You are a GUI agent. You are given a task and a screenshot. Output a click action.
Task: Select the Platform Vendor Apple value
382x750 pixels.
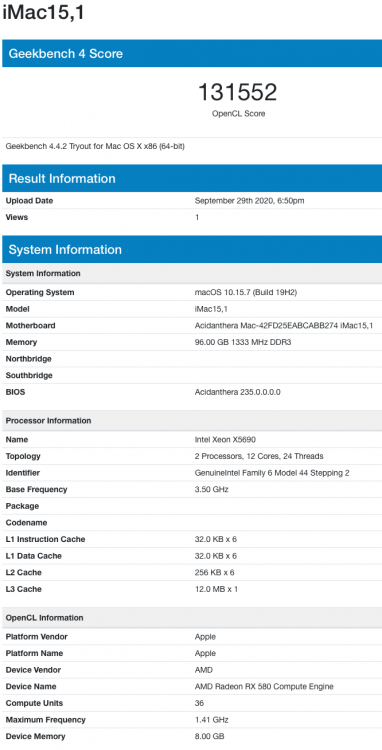(x=205, y=637)
